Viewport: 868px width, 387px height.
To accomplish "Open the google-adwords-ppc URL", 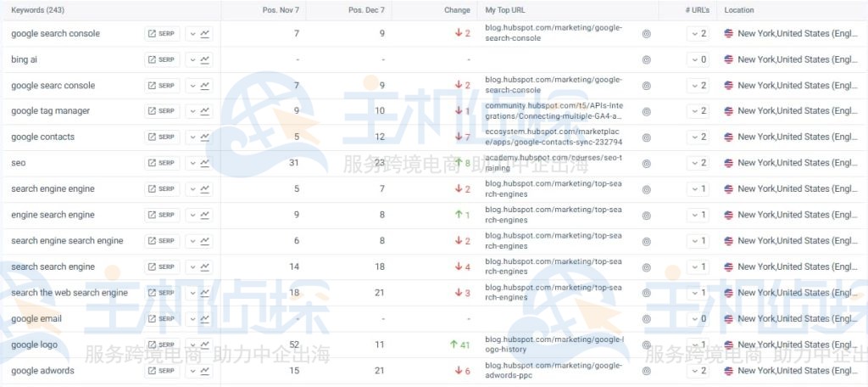I will (554, 370).
